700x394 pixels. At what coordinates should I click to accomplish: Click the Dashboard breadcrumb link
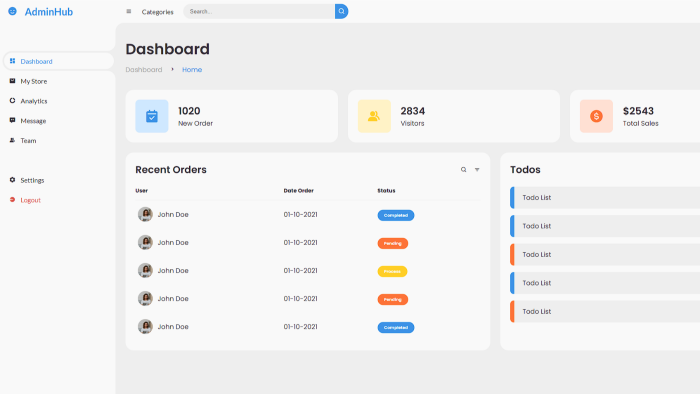pyautogui.click(x=144, y=70)
